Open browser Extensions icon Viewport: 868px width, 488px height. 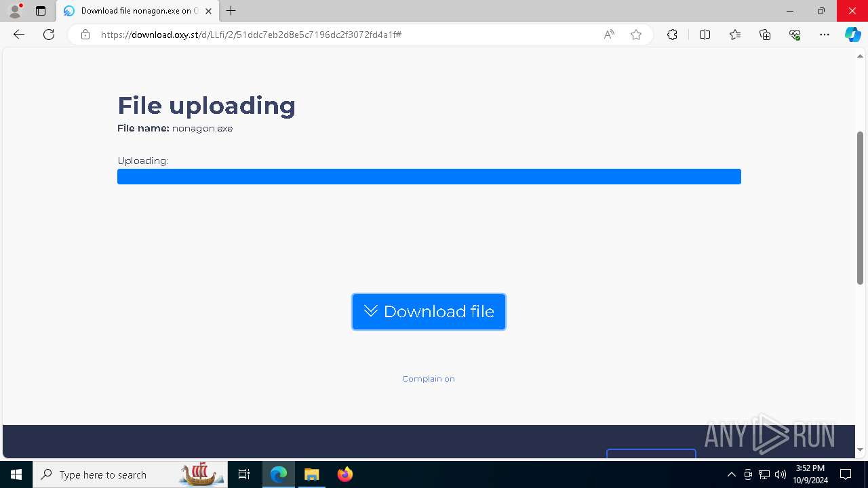tap(672, 35)
